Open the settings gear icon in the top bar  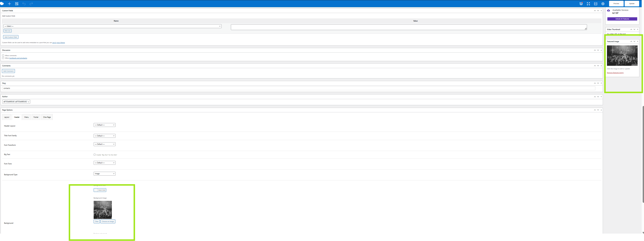tap(603, 4)
